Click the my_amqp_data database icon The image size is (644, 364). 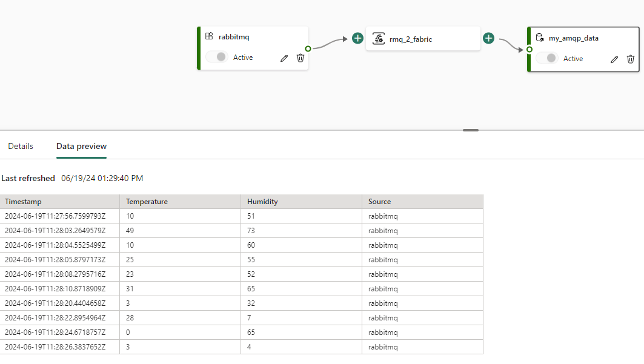540,38
